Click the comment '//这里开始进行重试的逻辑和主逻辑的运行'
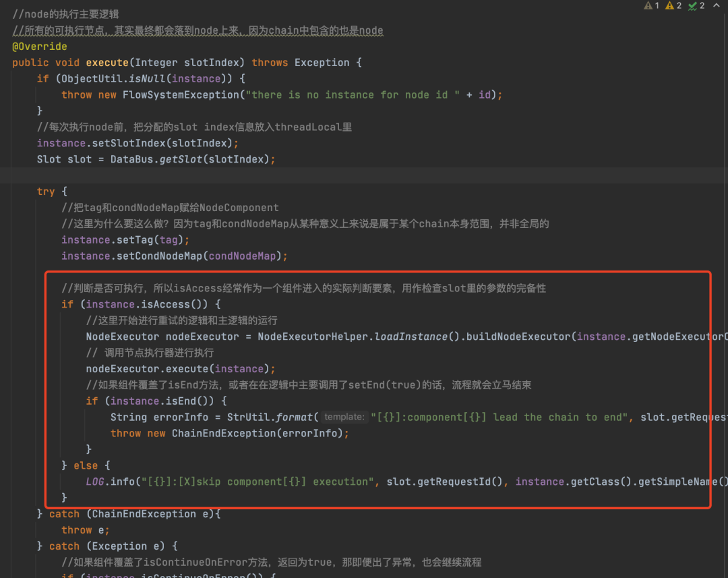The height and width of the screenshot is (578, 728). pos(181,320)
